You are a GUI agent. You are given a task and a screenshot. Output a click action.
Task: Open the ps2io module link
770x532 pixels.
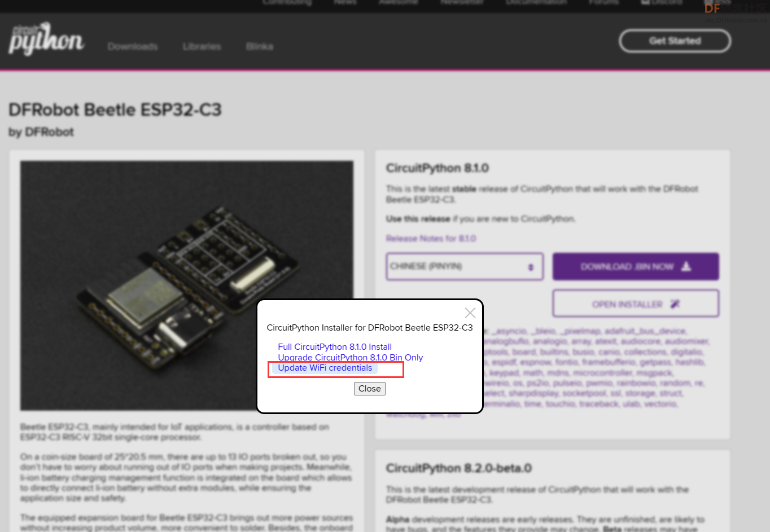537,383
